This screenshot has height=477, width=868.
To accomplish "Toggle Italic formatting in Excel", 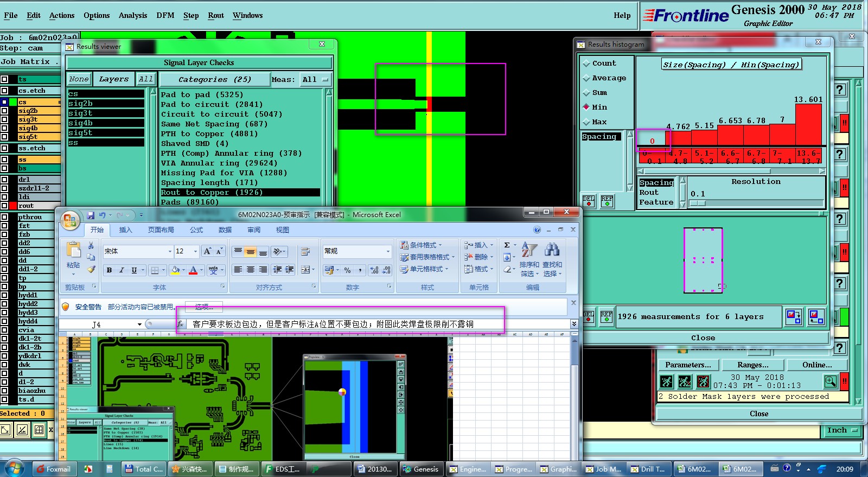I will [122, 270].
